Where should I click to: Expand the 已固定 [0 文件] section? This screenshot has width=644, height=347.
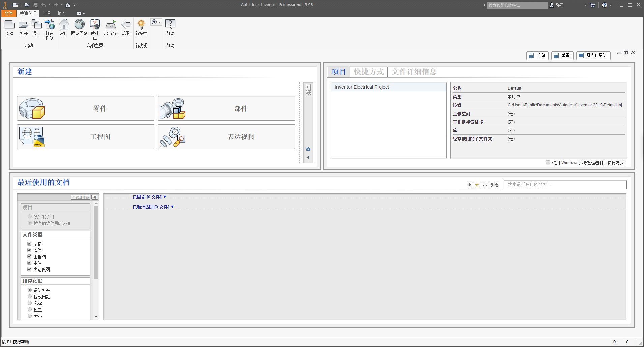(x=149, y=197)
